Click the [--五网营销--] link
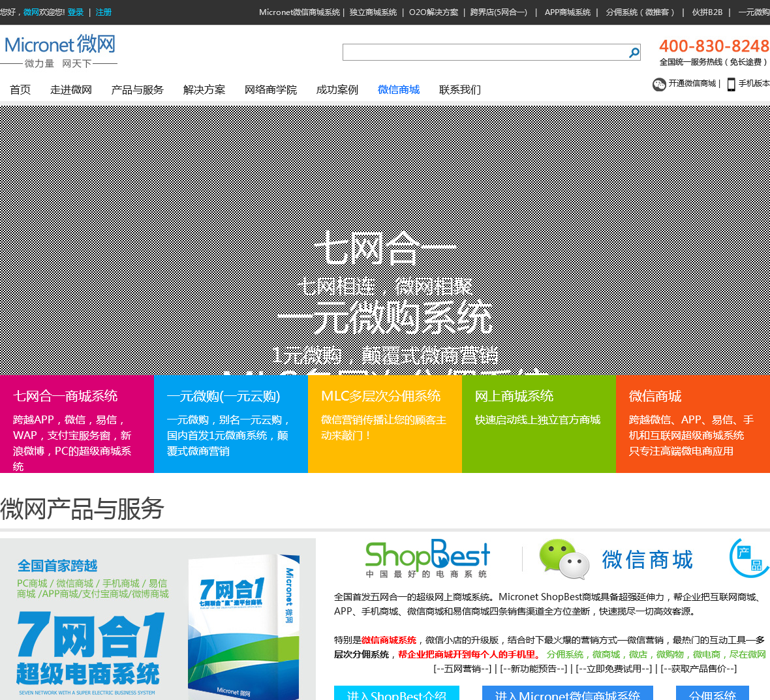Screen dimensions: 770x700 pyautogui.click(x=463, y=669)
